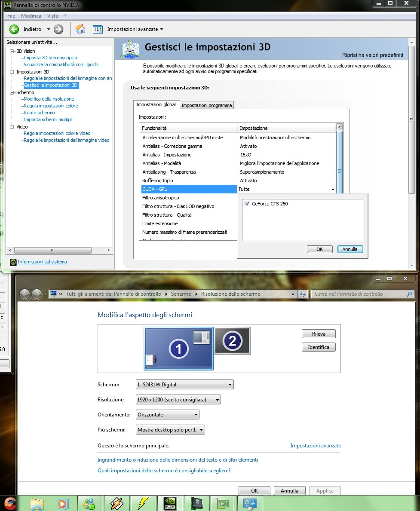
Task: Open the text size enlargement link
Action: (178, 460)
